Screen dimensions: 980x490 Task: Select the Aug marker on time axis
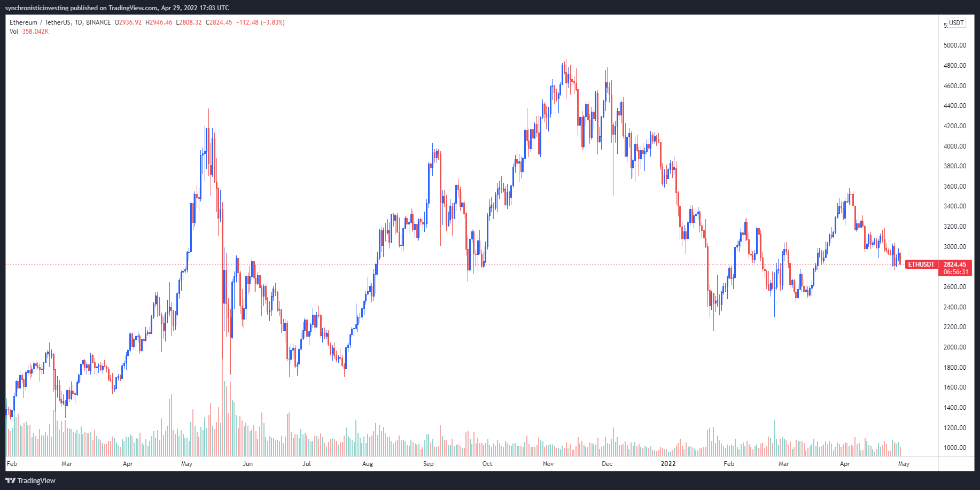[x=368, y=464]
